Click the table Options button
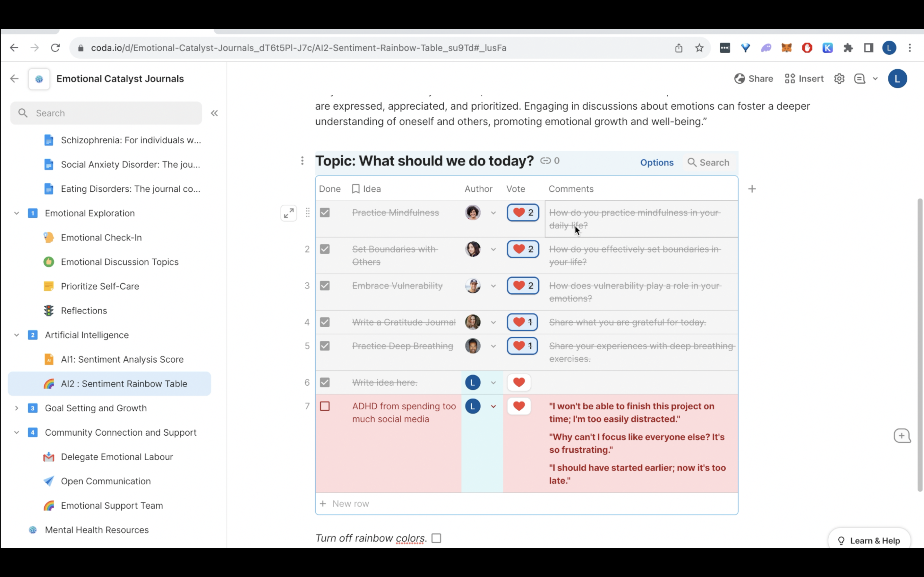The height and width of the screenshot is (577, 924). point(656,163)
